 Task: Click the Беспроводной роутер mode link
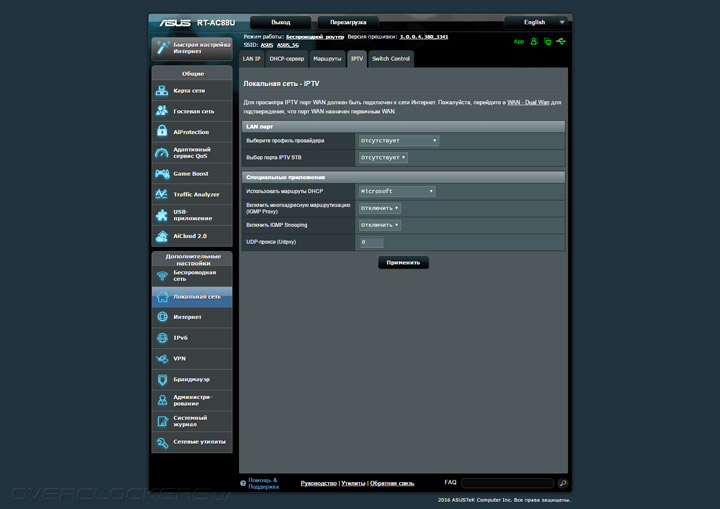point(315,37)
